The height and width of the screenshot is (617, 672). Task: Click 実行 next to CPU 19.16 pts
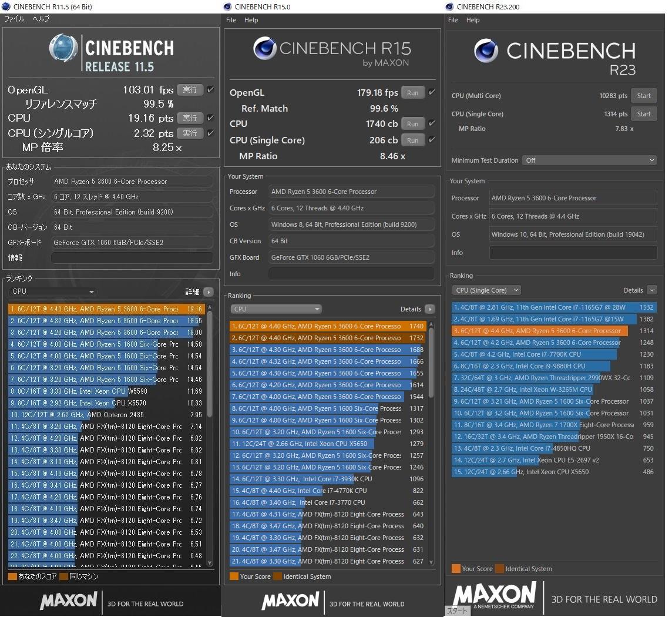click(x=190, y=118)
